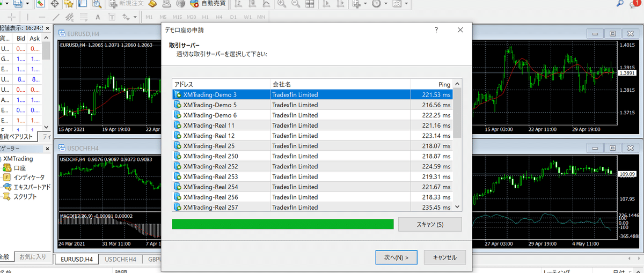The width and height of the screenshot is (644, 273).
Task: Open お気に入り tab in Navigator
Action: pos(32,256)
